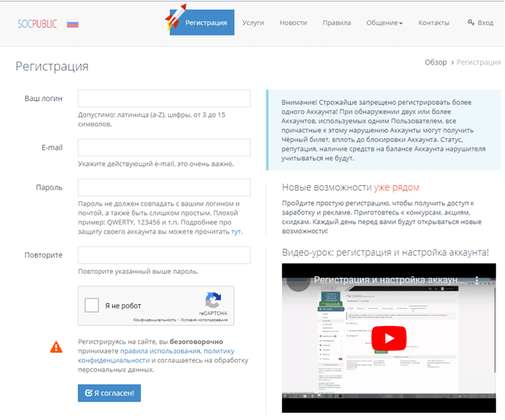Open the Контакты menu item
This screenshot has height=420, width=505.
point(434,23)
